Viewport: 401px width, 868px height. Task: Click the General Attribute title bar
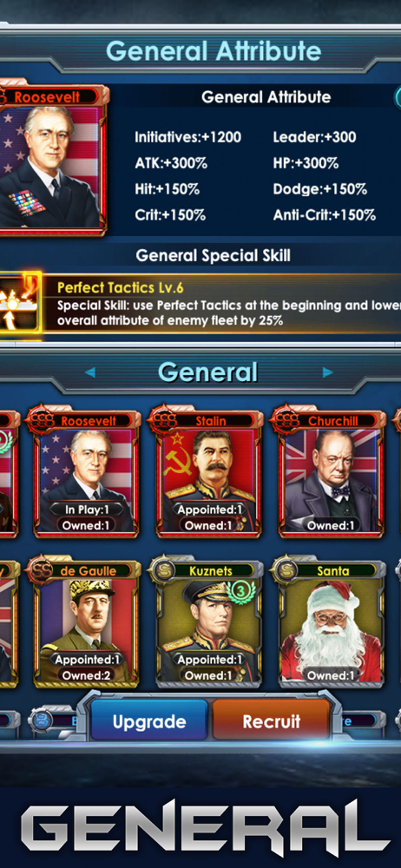click(x=214, y=51)
